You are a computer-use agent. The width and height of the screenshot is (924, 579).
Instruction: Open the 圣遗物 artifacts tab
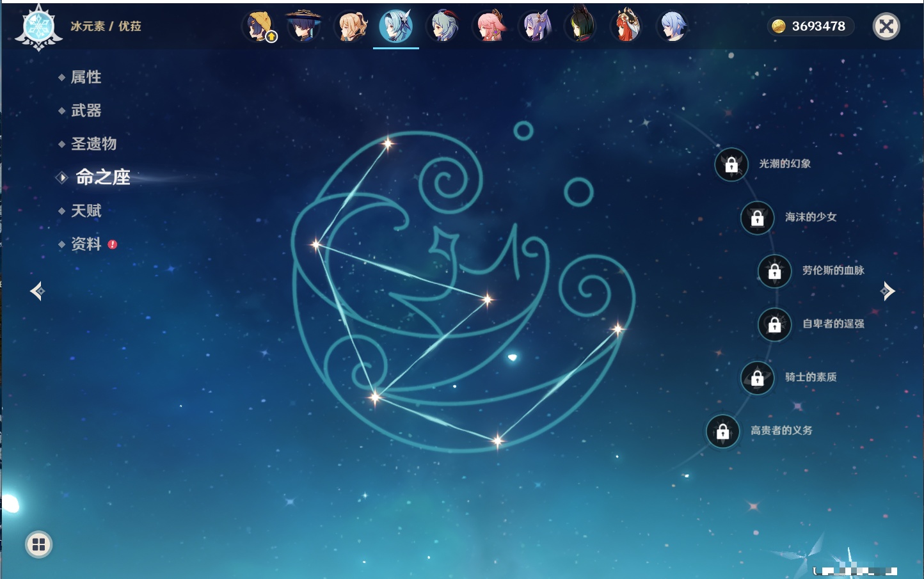pyautogui.click(x=93, y=144)
